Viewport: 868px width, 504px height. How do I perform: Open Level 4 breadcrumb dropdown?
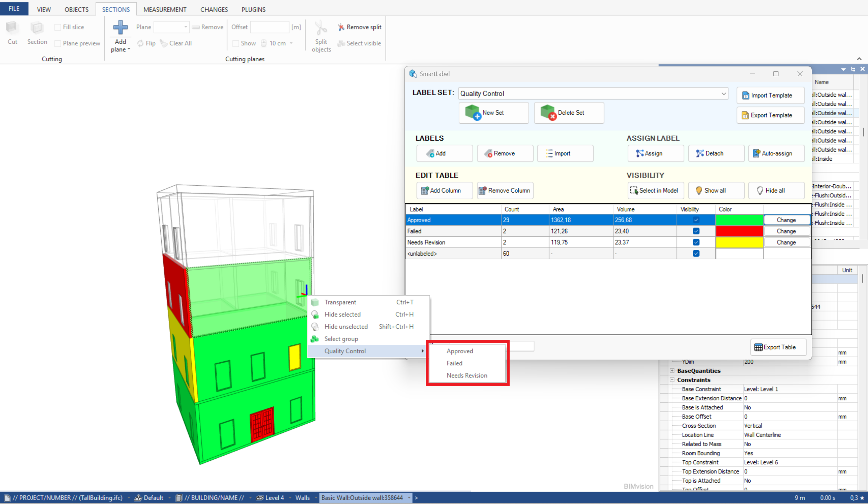(x=290, y=498)
